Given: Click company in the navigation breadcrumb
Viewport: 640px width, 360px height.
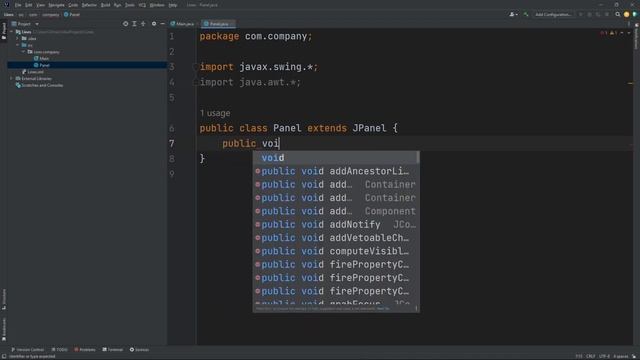Looking at the screenshot, I should click(51, 15).
